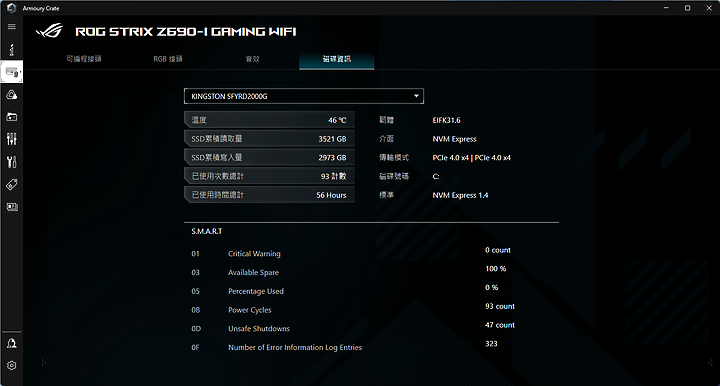Click the 47 count Unsafe Shutdowns value
Screen dimensions: 720x386
tap(500, 325)
